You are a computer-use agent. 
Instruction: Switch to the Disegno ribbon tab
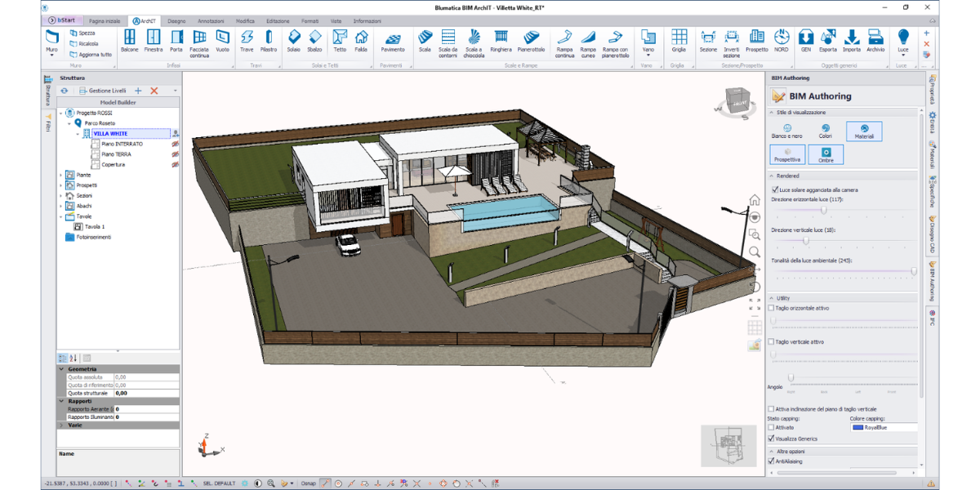point(176,20)
